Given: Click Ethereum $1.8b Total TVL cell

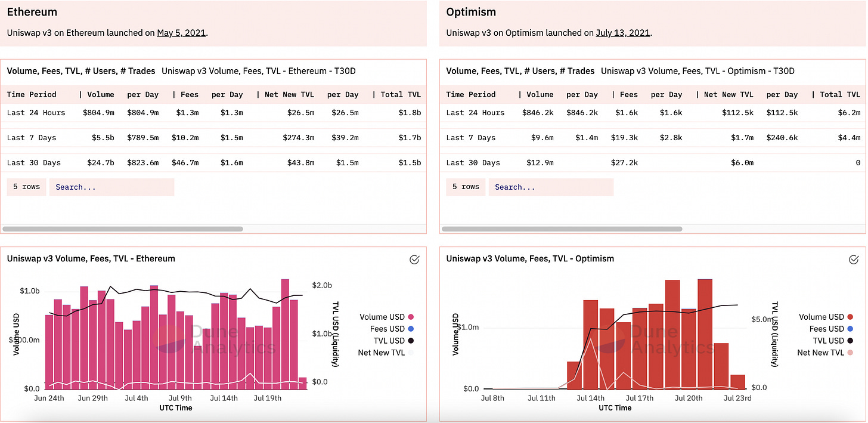Looking at the screenshot, I should tap(410, 113).
